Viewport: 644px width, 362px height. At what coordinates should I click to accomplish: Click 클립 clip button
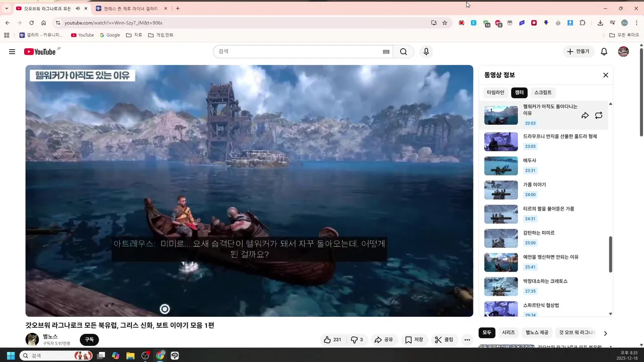coord(444,340)
